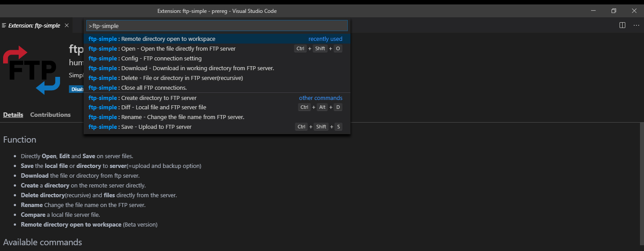Run Rename - Change the file name command
The width and height of the screenshot is (644, 251).
point(217,117)
